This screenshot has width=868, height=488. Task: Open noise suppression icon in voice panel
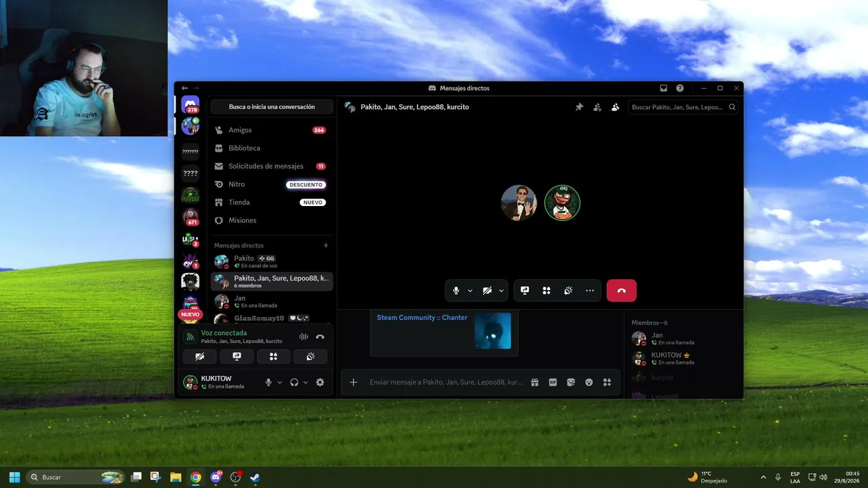(304, 336)
